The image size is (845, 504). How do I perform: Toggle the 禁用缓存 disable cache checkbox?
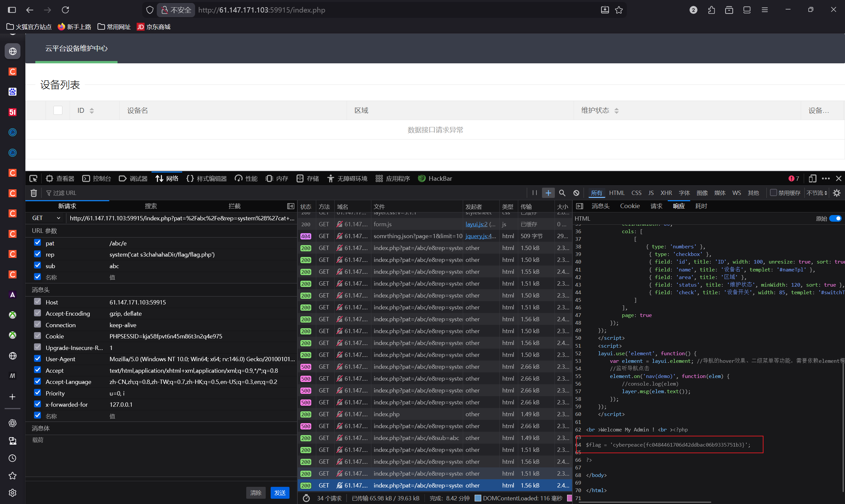tap(774, 193)
